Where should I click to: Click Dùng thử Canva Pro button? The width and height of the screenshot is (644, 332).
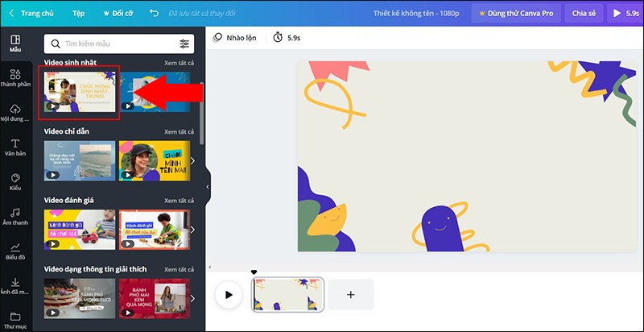(x=516, y=13)
